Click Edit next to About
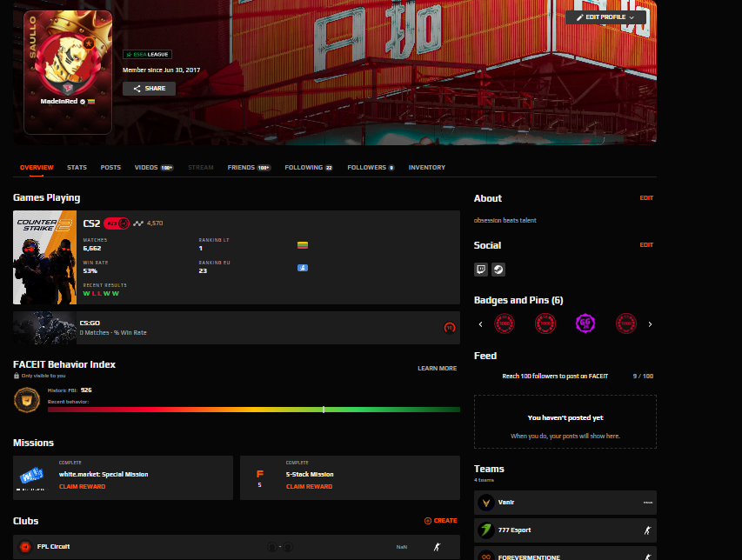 [646, 198]
